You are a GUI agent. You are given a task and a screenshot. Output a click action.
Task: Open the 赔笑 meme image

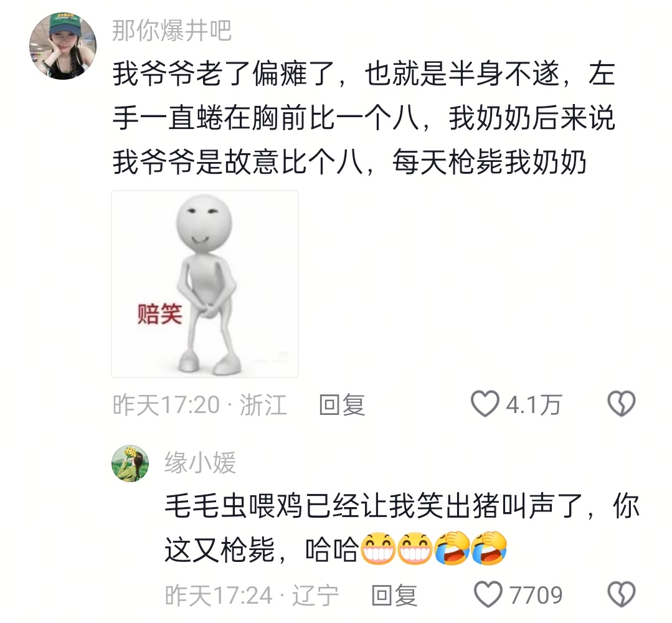[205, 284]
